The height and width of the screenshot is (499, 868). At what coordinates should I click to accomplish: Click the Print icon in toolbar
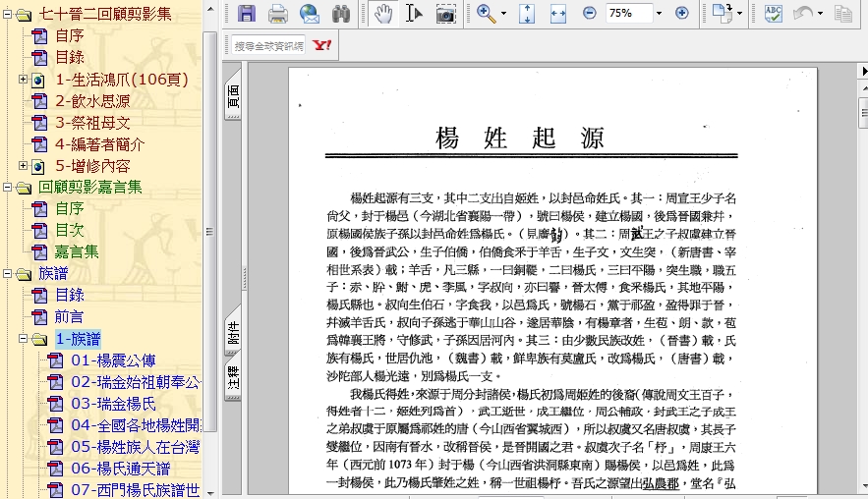[278, 14]
